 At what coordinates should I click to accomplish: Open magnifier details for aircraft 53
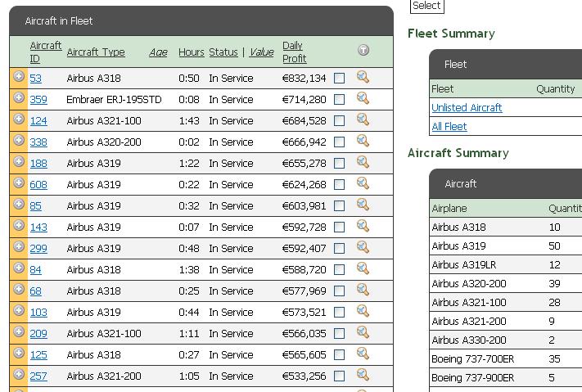(x=363, y=77)
